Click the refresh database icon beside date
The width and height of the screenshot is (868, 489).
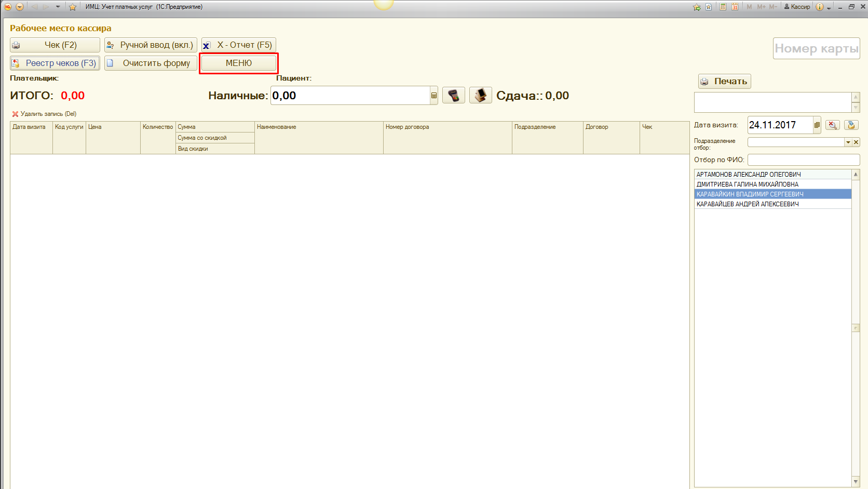point(851,125)
